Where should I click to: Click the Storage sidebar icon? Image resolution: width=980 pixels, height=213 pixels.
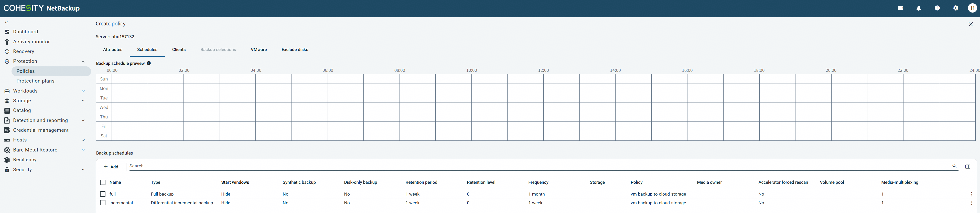(x=7, y=100)
